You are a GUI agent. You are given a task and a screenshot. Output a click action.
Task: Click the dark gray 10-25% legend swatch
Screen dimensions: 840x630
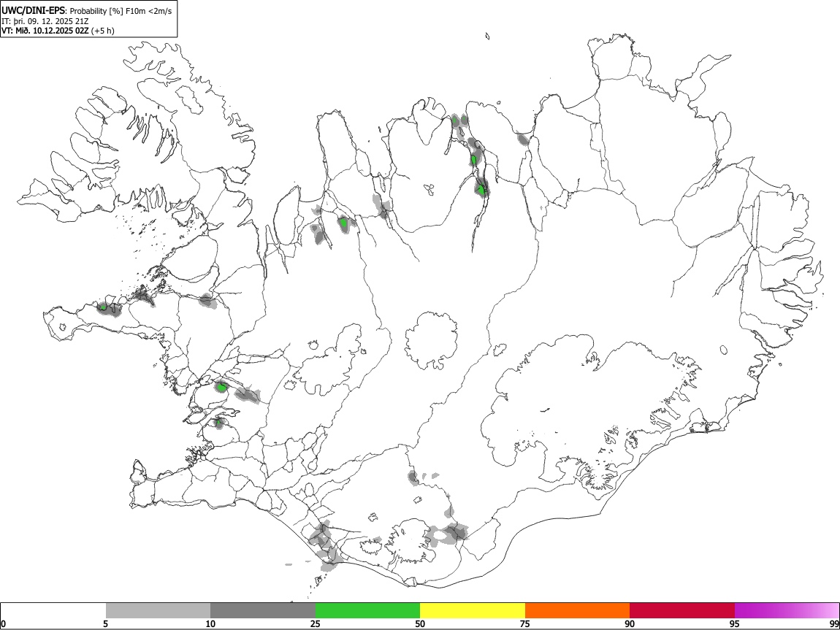pos(263,611)
